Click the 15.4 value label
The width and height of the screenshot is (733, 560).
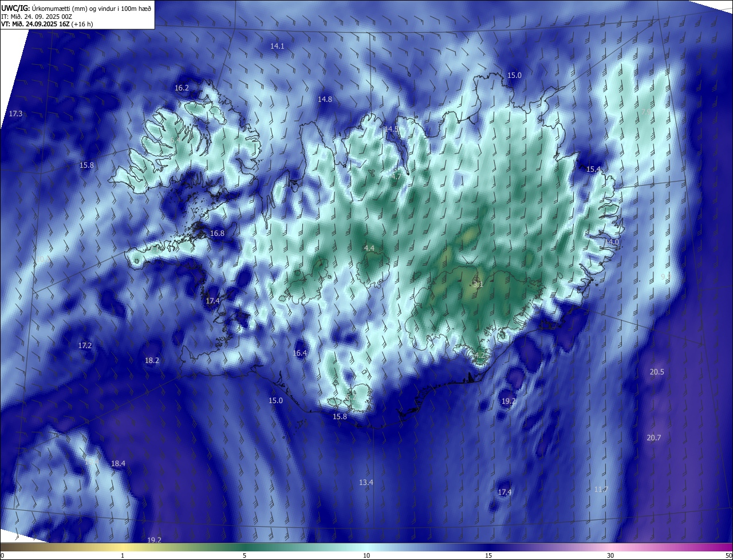[594, 169]
